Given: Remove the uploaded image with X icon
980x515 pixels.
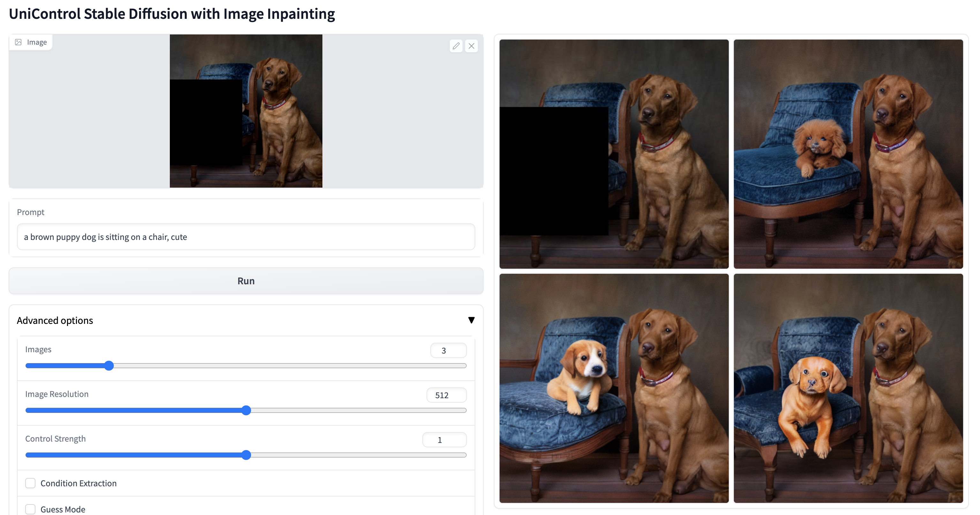Looking at the screenshot, I should point(471,46).
